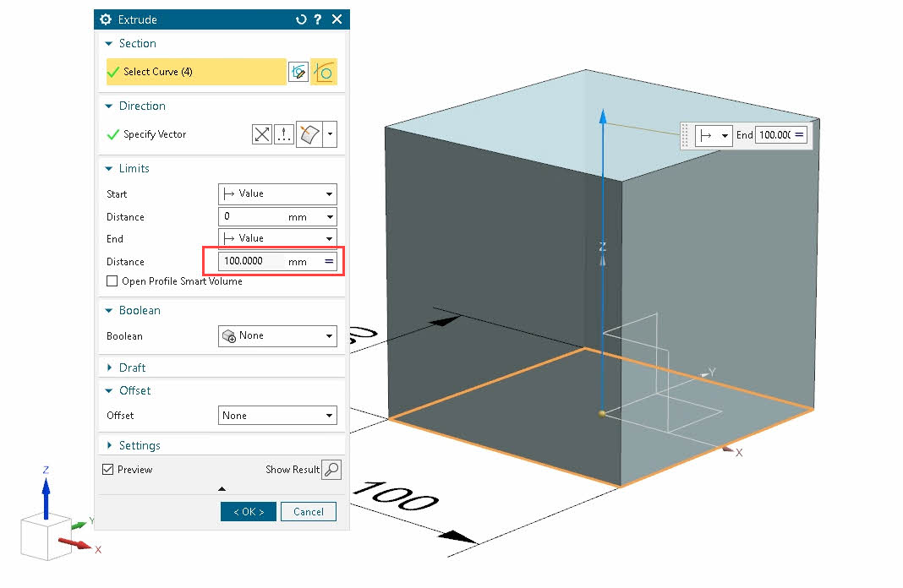Viewport: 903px width, 588px height.
Task: Click the formula (=) icon on End Distance
Action: [x=331, y=261]
